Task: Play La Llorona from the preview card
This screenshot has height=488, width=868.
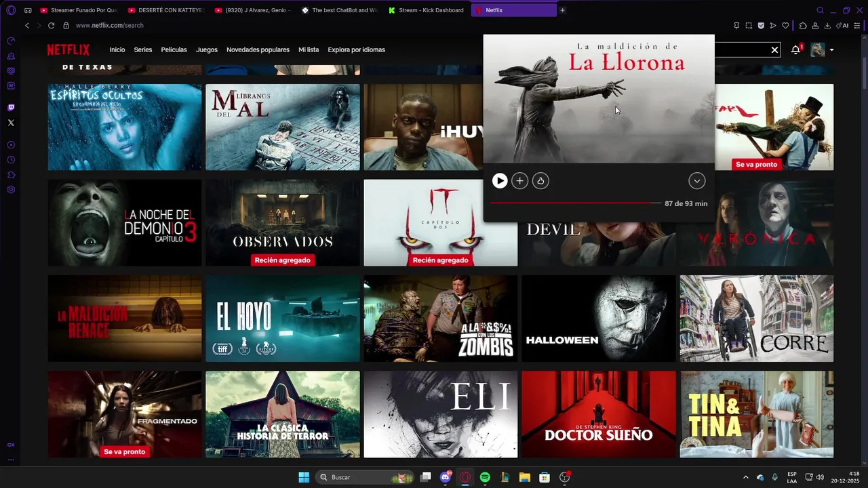Action: pyautogui.click(x=500, y=181)
